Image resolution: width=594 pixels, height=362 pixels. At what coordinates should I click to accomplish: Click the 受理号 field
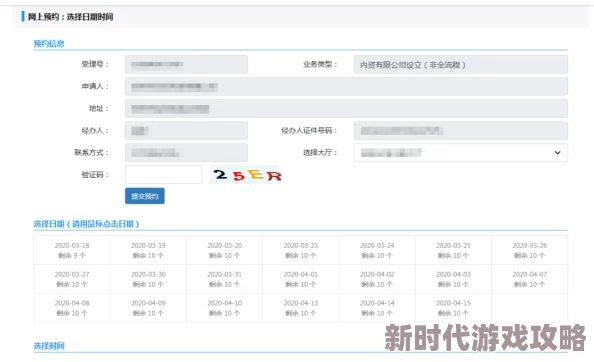(x=186, y=64)
